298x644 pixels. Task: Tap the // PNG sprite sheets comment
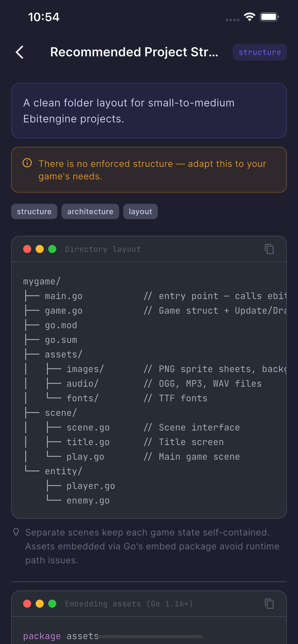tap(215, 369)
